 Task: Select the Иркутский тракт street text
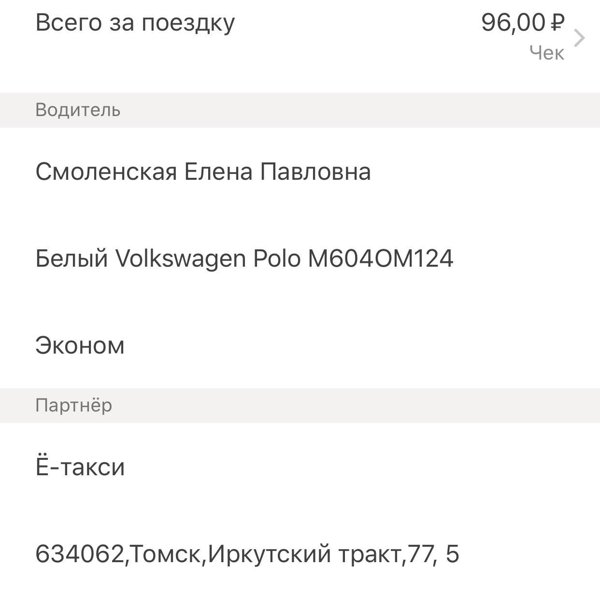[304, 554]
